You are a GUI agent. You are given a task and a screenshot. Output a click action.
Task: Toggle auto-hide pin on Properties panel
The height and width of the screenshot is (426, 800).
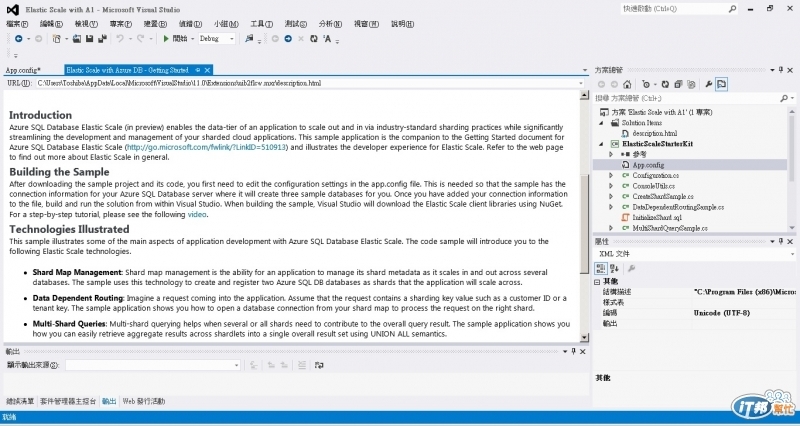781,241
